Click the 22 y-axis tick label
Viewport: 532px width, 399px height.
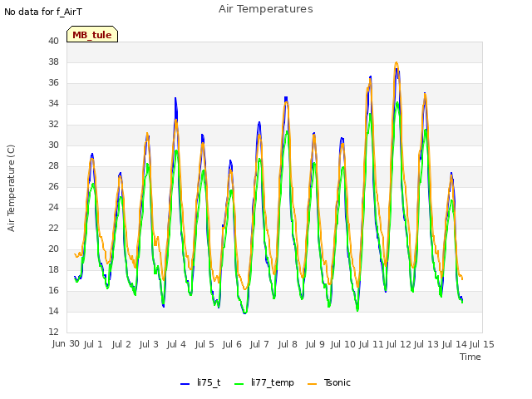pos(53,228)
